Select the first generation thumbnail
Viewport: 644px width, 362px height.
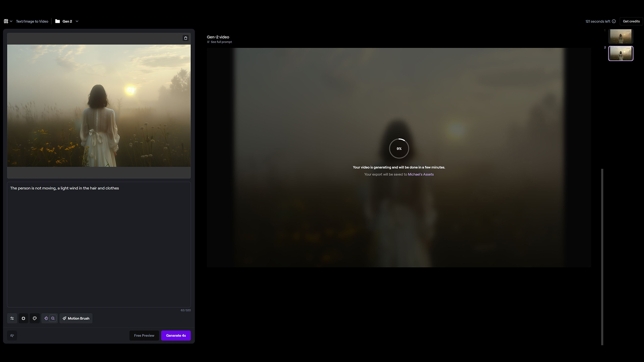[621, 36]
